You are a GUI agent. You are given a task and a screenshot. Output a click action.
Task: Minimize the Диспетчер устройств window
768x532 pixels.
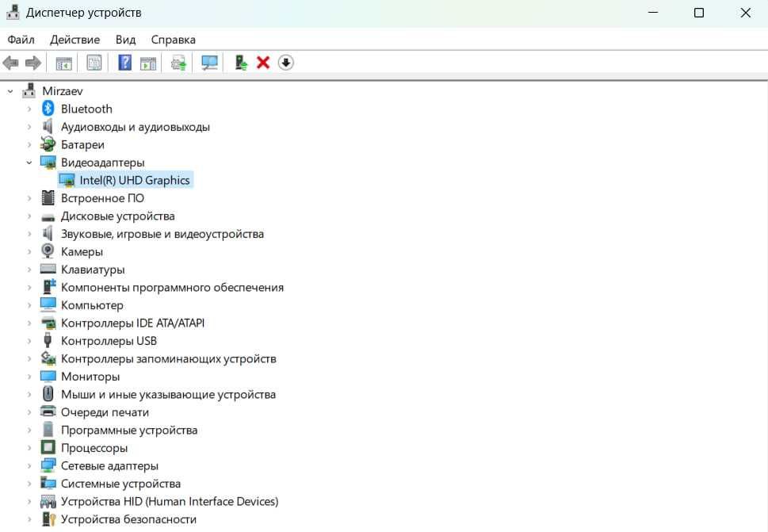(653, 13)
